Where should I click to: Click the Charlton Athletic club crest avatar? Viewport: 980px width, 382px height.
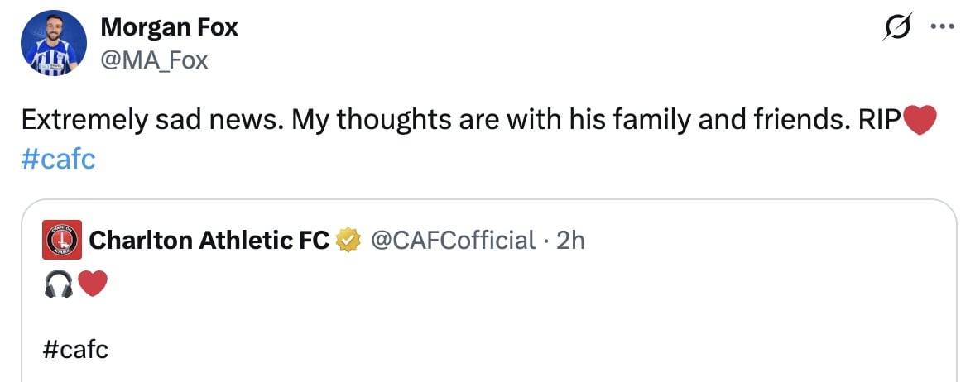[x=61, y=241]
